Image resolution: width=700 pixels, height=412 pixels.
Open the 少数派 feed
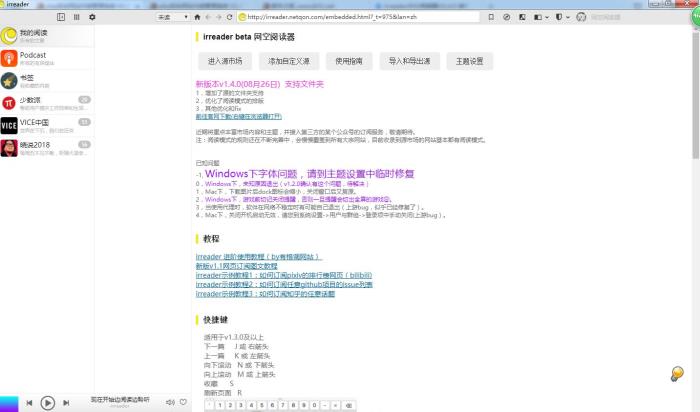click(47, 103)
